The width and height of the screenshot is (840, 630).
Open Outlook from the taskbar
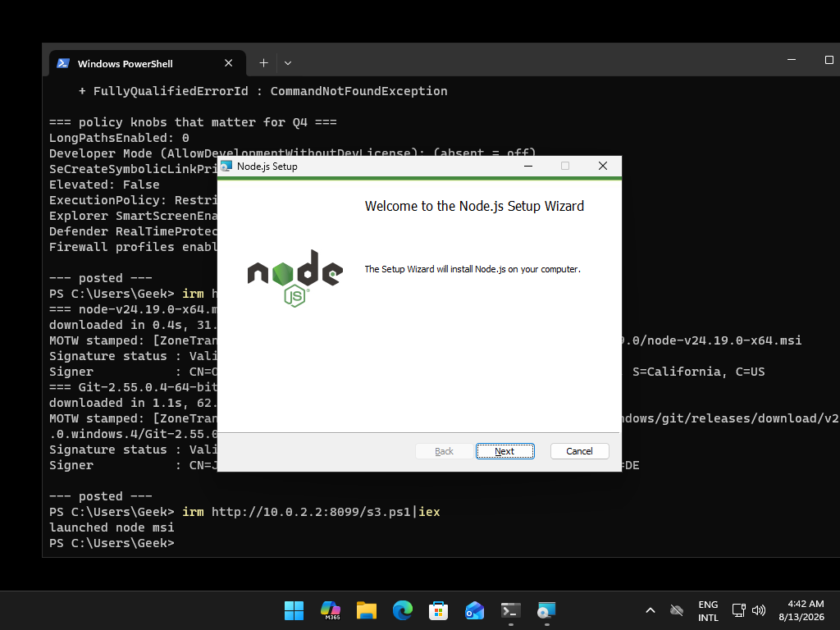[x=475, y=610]
